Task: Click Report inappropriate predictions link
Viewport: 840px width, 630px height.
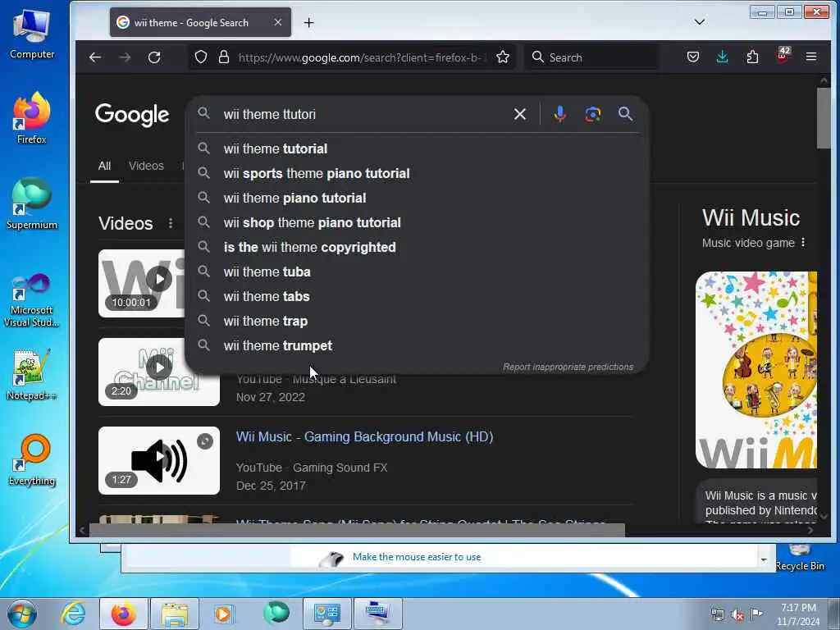Action: pos(568,367)
